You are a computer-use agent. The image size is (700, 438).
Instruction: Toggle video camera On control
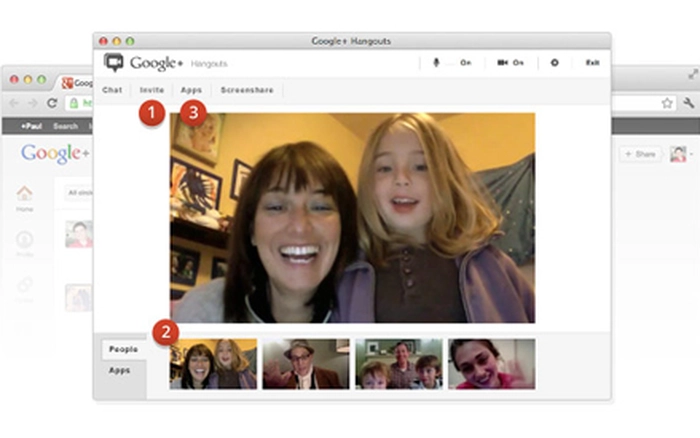[510, 63]
